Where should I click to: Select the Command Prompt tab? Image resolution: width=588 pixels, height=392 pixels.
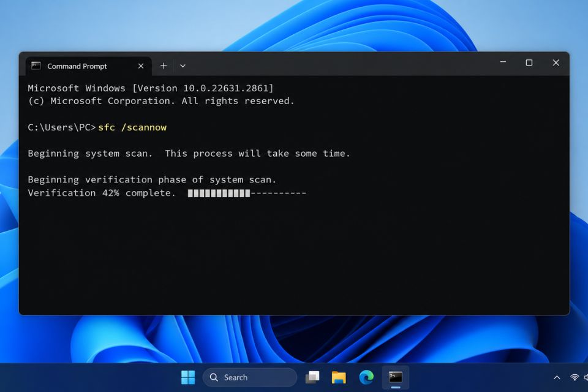(x=88, y=66)
